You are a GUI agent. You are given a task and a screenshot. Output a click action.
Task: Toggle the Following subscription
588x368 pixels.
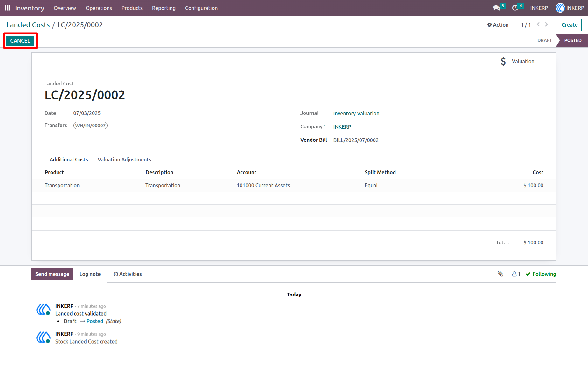point(541,274)
